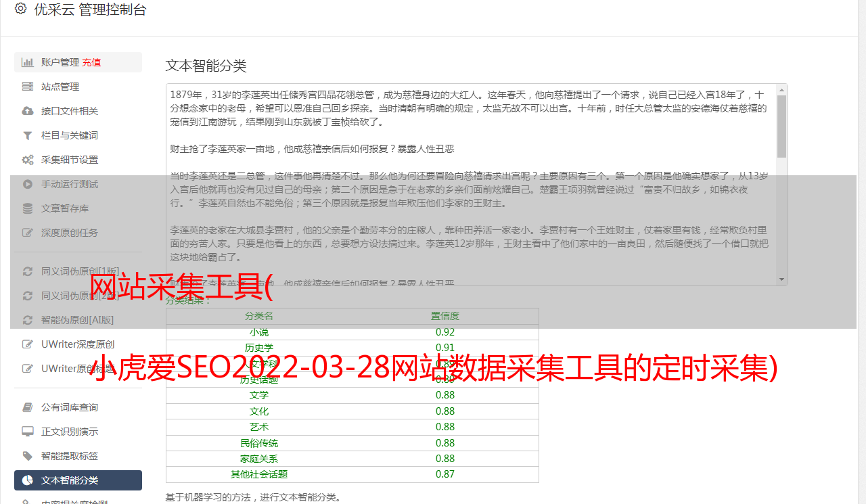
Task: Select the 文学 category cell
Action: [259, 395]
